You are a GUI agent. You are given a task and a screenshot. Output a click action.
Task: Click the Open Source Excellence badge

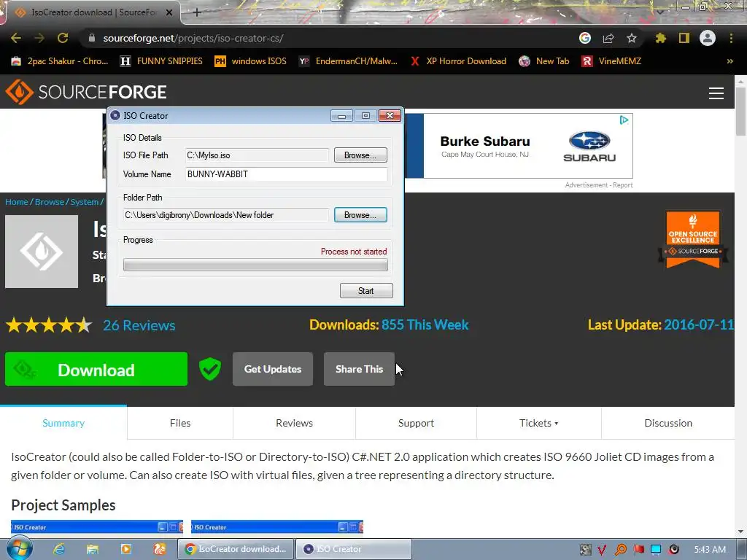point(693,241)
